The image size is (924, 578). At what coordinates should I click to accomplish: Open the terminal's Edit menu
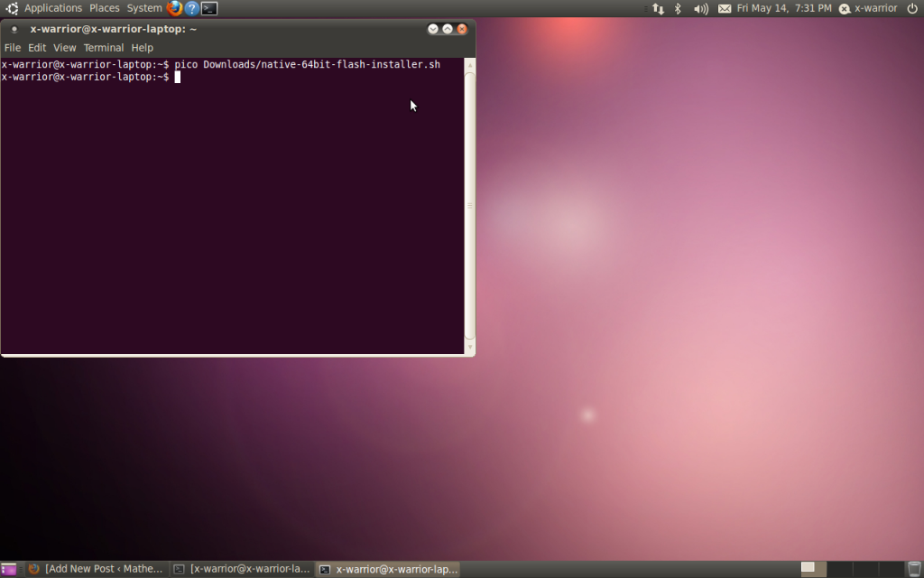(37, 48)
